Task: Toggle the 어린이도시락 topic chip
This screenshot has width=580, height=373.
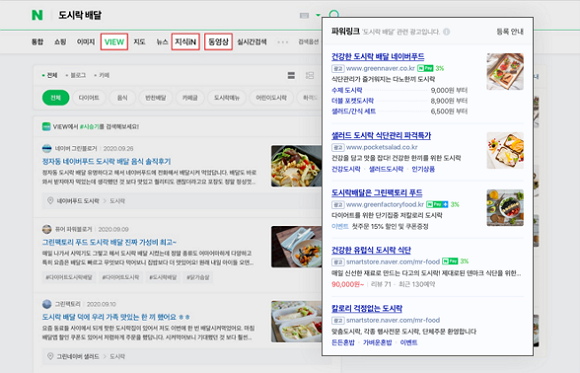Action: point(271,98)
